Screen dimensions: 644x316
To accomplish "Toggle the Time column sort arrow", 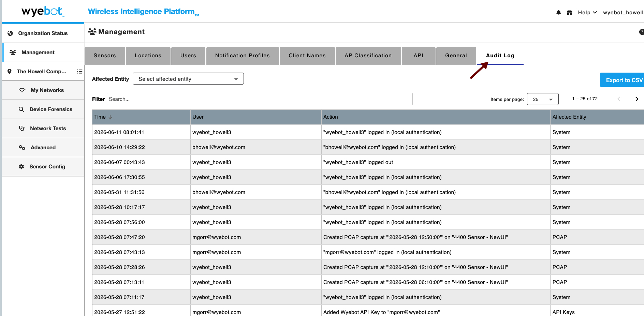I will point(110,117).
